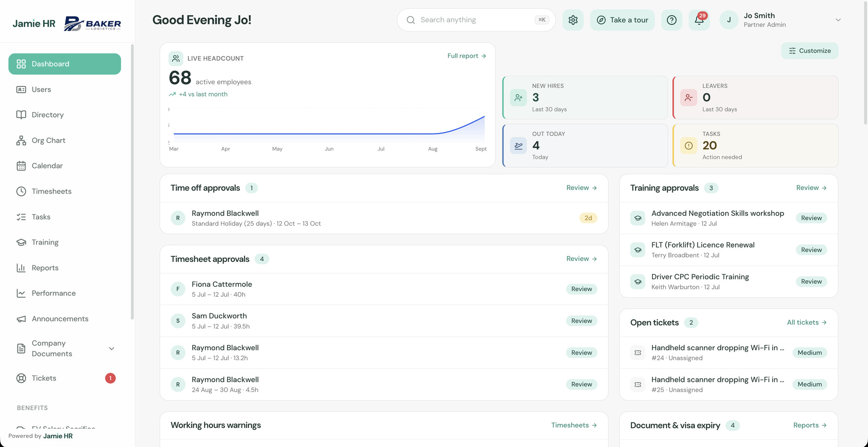Click Medium priority badge on ticket #24
868x447 pixels.
(809, 353)
